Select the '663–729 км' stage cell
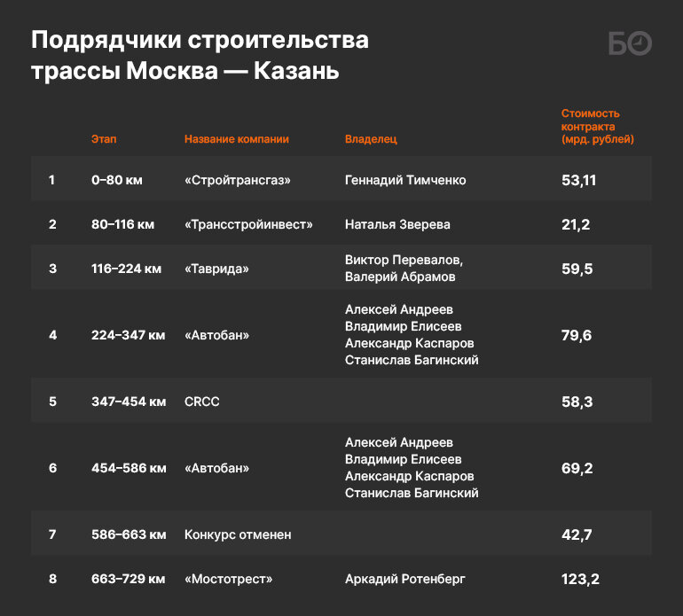683x616 pixels. [x=128, y=579]
